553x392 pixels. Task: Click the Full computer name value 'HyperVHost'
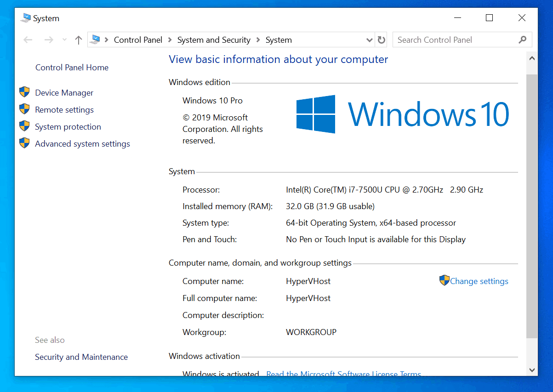pos(308,298)
